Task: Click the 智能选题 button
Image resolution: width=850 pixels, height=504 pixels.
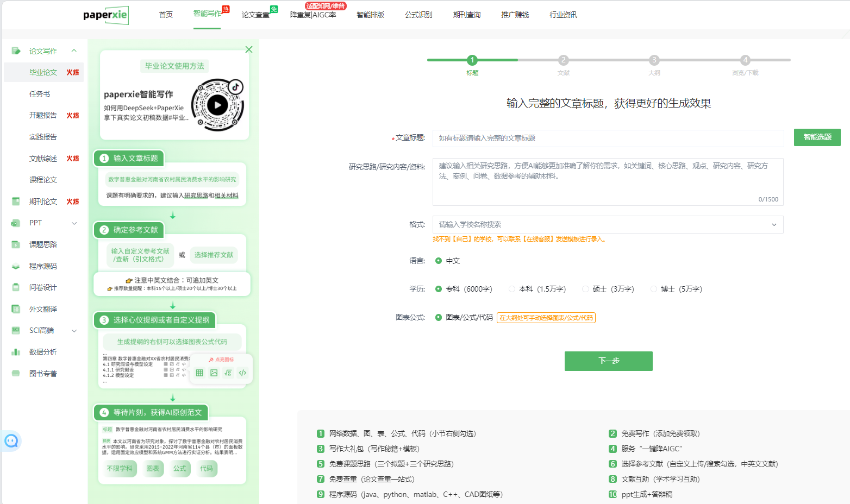Action: tap(817, 137)
